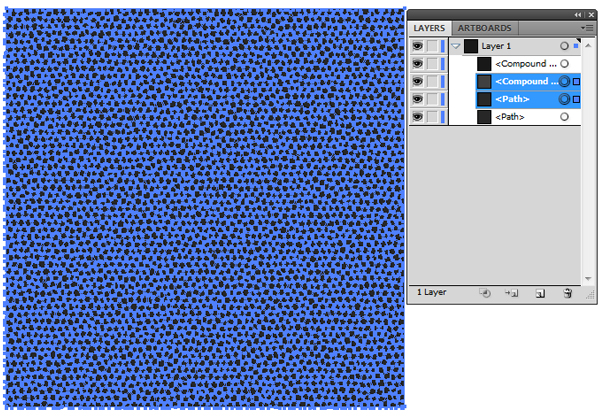Select the unhighlighted <Compound ...> row name
This screenshot has height=416, width=600.
pyautogui.click(x=526, y=64)
